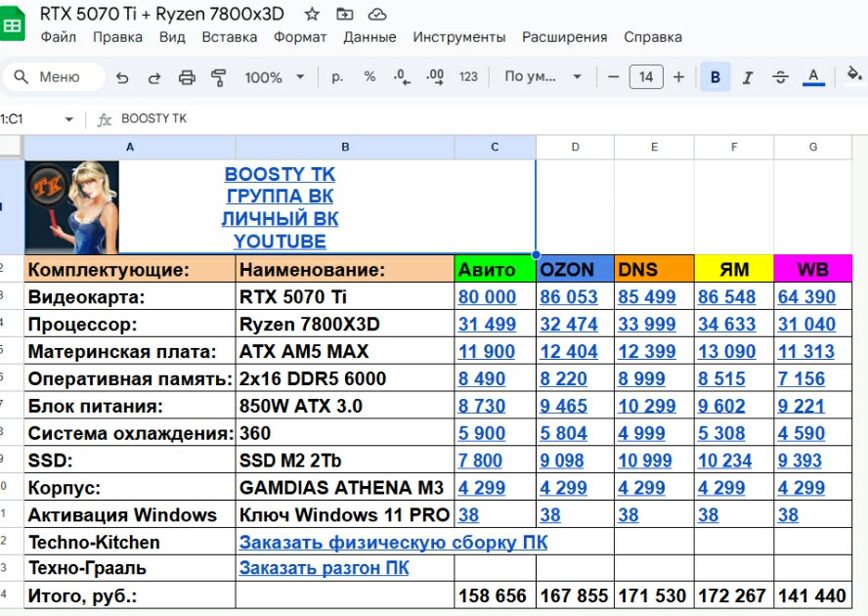Image resolution: width=868 pixels, height=616 pixels.
Task: Toggle Bold formatting button
Action: (x=716, y=77)
